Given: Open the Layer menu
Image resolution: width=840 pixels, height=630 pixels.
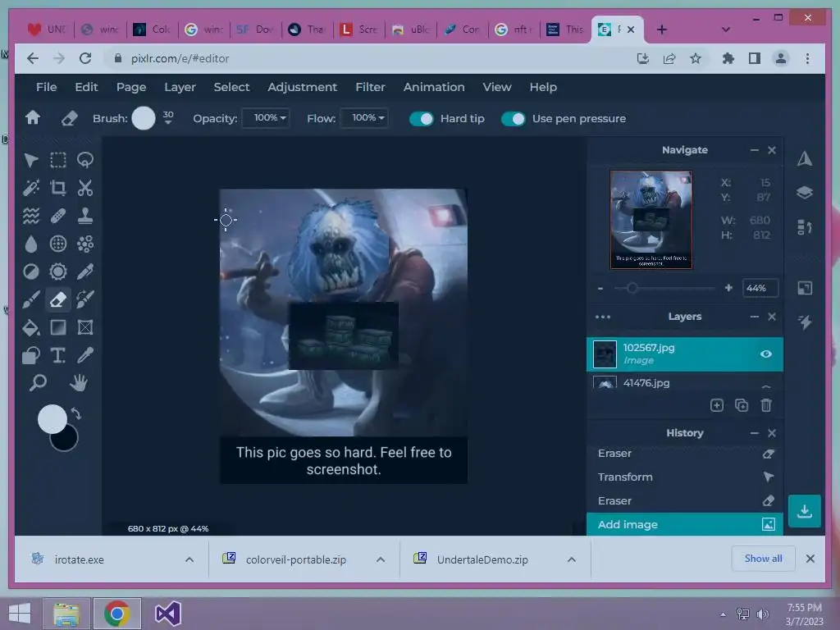Looking at the screenshot, I should [x=180, y=87].
